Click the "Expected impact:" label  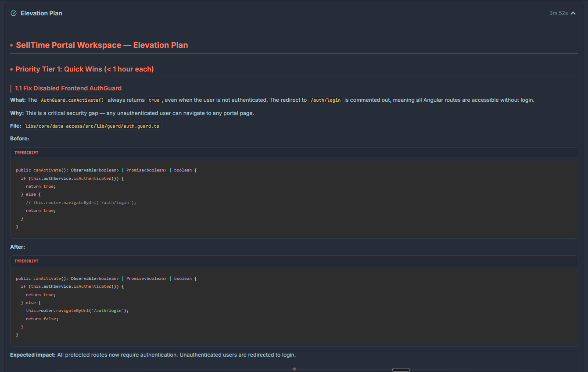33,355
